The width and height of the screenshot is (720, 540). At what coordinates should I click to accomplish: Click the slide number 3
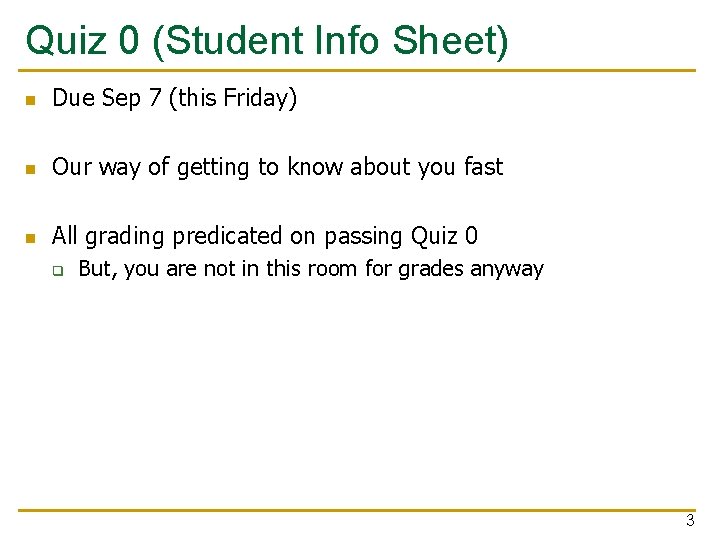point(689,520)
